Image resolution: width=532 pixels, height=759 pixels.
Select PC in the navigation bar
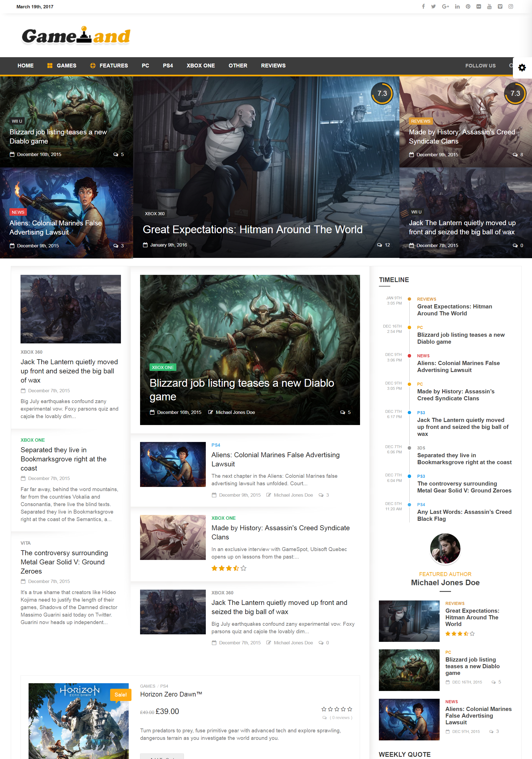coord(145,66)
